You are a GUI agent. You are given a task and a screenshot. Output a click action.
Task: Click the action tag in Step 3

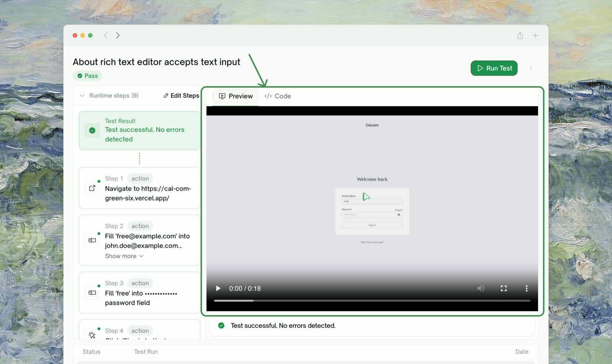coord(140,283)
